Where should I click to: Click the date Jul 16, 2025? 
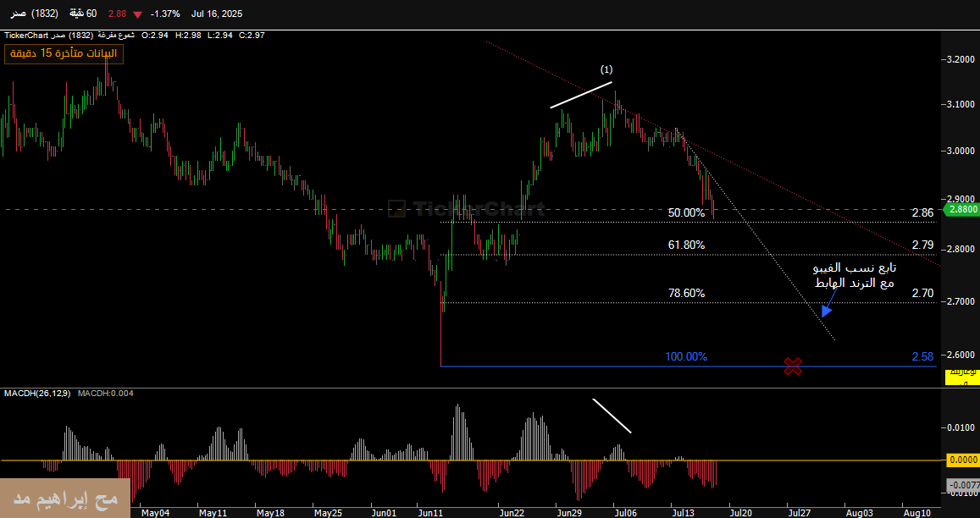click(218, 14)
